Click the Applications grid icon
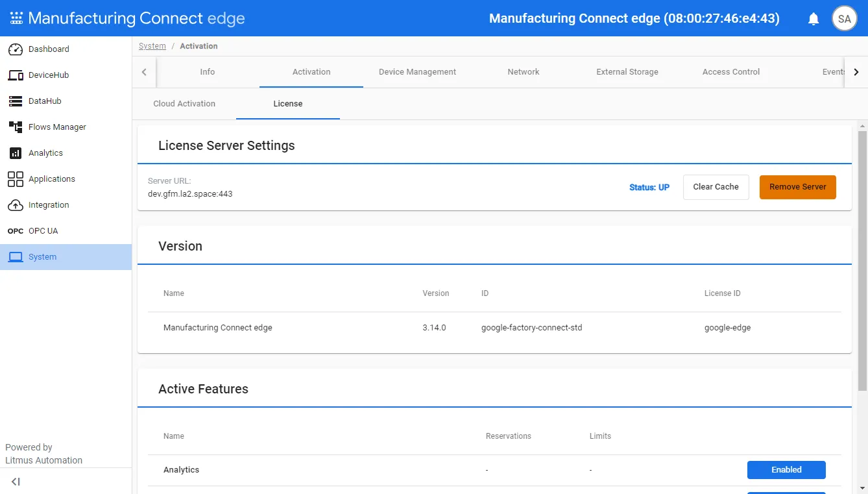This screenshot has width=868, height=494. [x=16, y=179]
